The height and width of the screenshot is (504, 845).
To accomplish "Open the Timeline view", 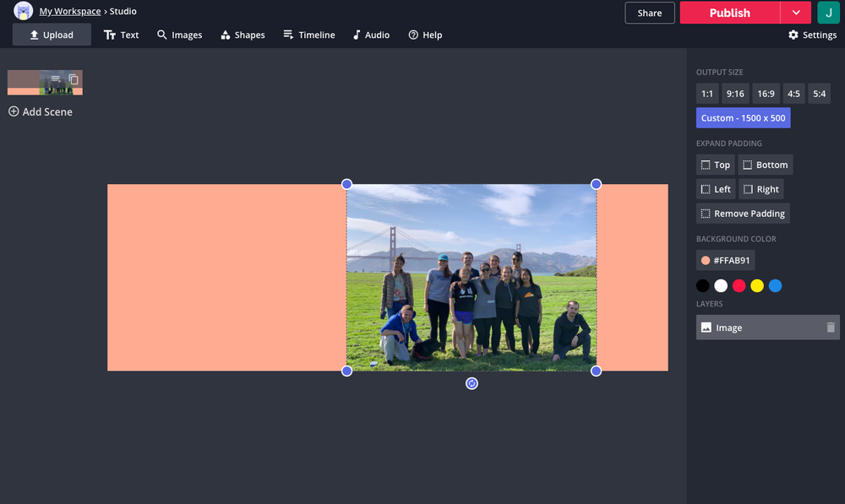I will point(308,35).
